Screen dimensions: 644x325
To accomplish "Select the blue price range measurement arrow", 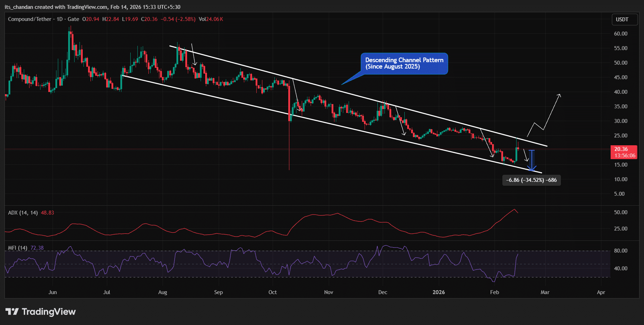I will (x=531, y=160).
